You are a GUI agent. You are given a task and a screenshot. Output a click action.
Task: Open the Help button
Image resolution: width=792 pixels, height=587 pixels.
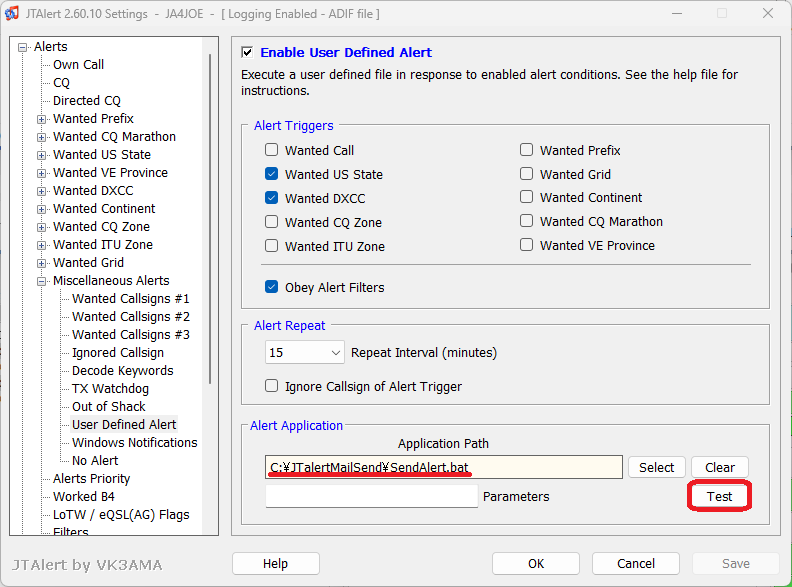click(x=275, y=564)
